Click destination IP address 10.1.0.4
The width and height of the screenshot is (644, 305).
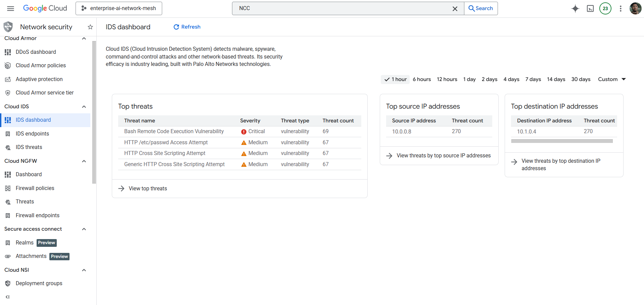click(526, 132)
